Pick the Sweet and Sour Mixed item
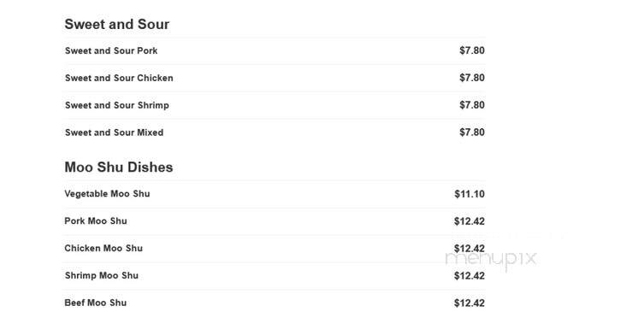 114,132
